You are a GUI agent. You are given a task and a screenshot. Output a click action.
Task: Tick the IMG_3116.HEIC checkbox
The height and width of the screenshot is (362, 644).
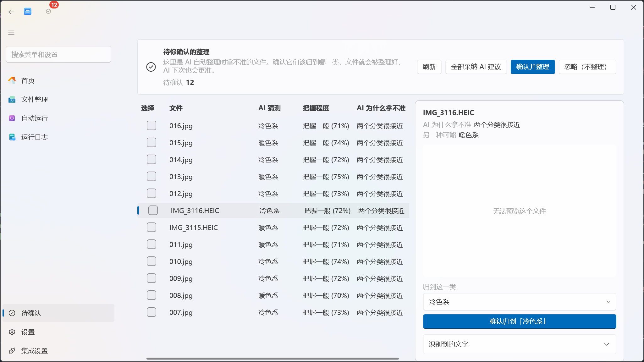(x=153, y=210)
